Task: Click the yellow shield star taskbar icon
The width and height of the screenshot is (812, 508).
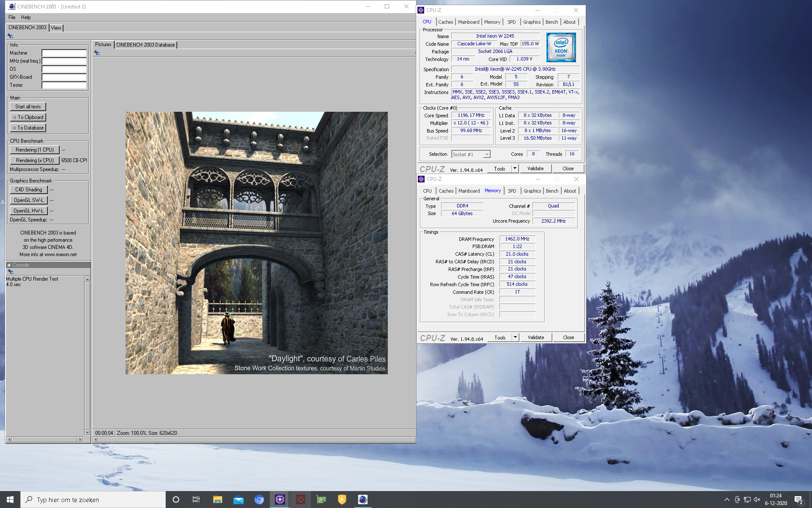Action: pos(342,500)
